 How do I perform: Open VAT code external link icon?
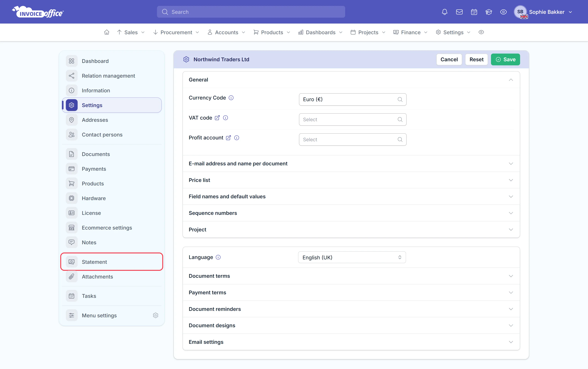[x=217, y=118]
